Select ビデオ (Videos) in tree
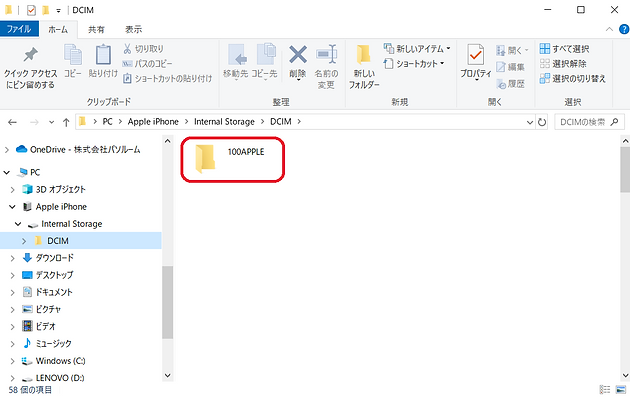630x397 pixels. [39, 326]
